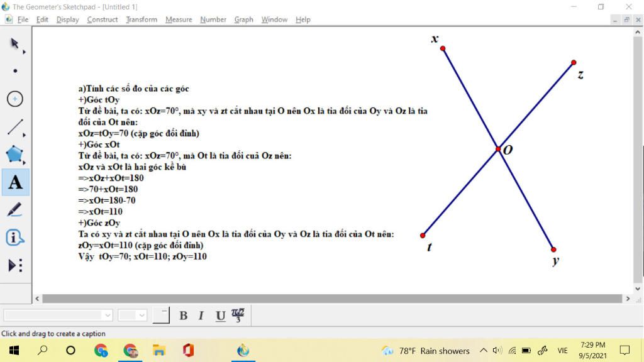The height and width of the screenshot is (362, 644).
Task: Click the horizontal scrollbar left arrow
Action: pos(37,299)
